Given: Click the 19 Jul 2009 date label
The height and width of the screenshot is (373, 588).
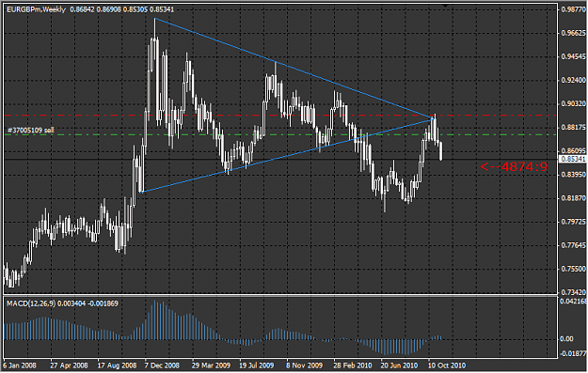Looking at the screenshot, I should 257,365.
